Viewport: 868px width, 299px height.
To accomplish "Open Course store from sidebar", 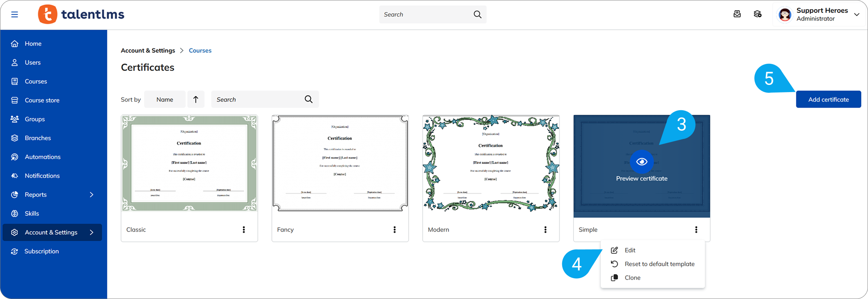I will click(42, 100).
